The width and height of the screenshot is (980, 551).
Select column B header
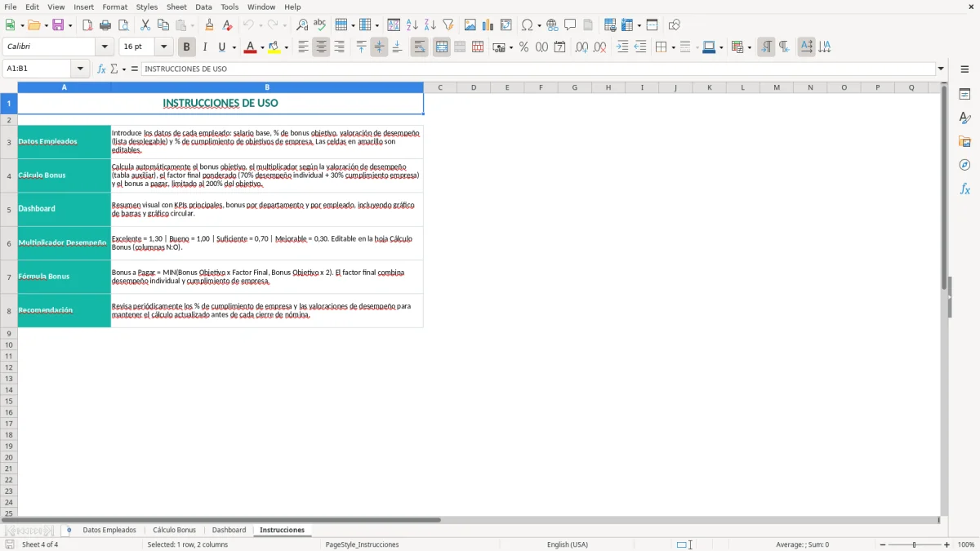pos(267,87)
